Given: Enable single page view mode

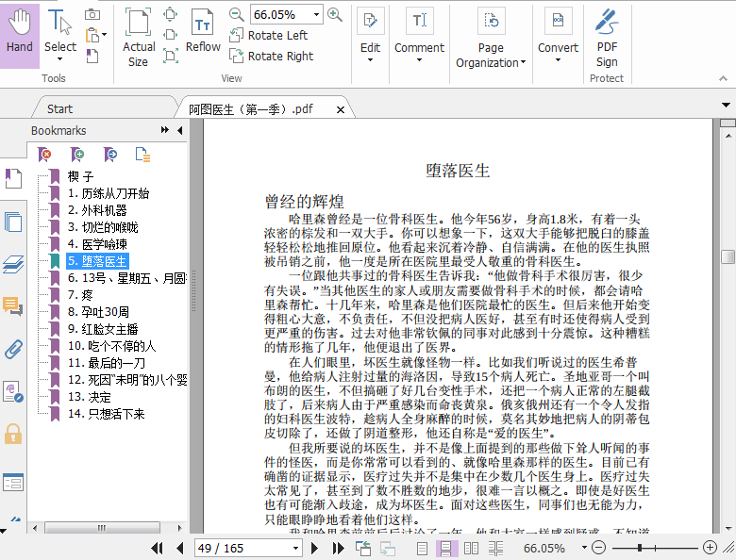Looking at the screenshot, I should coord(423,548).
